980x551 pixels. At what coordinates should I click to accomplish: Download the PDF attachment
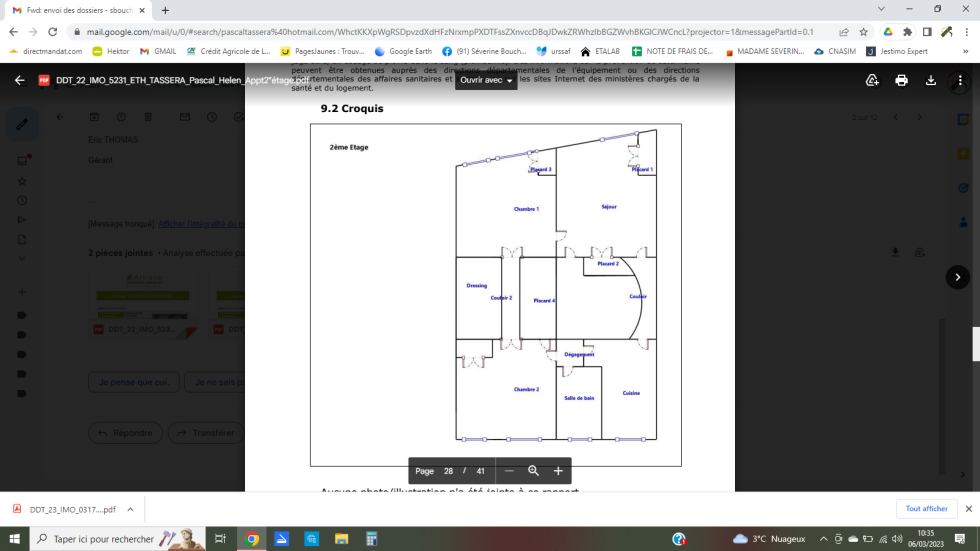tap(931, 80)
